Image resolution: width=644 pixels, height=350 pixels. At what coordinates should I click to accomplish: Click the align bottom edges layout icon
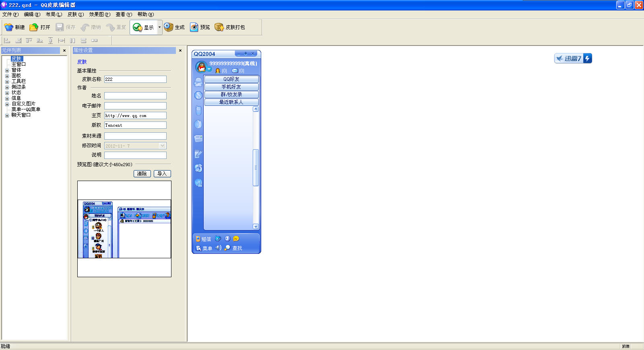pyautogui.click(x=40, y=40)
